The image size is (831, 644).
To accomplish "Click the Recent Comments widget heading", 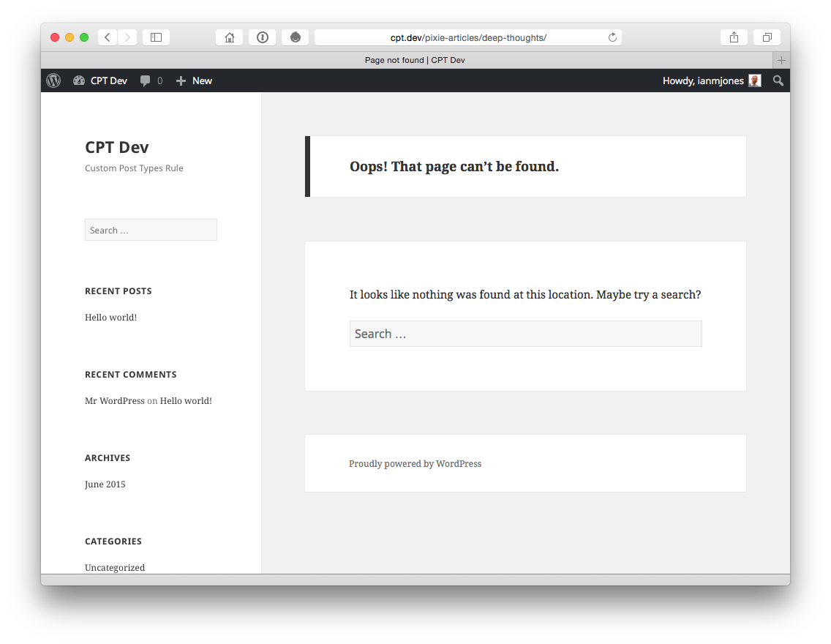I will (130, 374).
